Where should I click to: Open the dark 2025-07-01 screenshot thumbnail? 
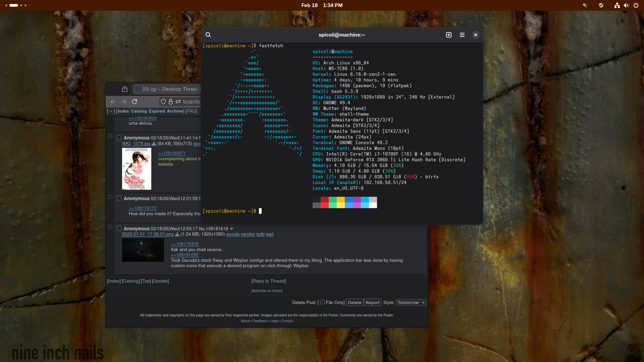click(x=143, y=250)
